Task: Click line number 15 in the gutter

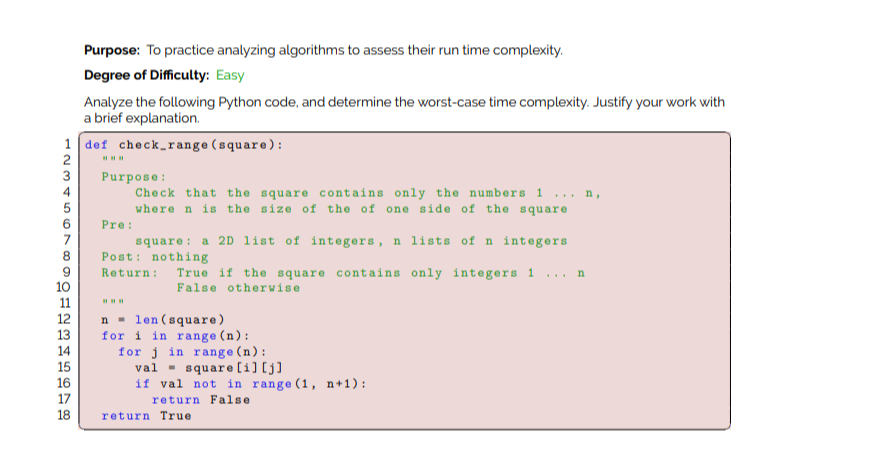Action: [x=63, y=367]
